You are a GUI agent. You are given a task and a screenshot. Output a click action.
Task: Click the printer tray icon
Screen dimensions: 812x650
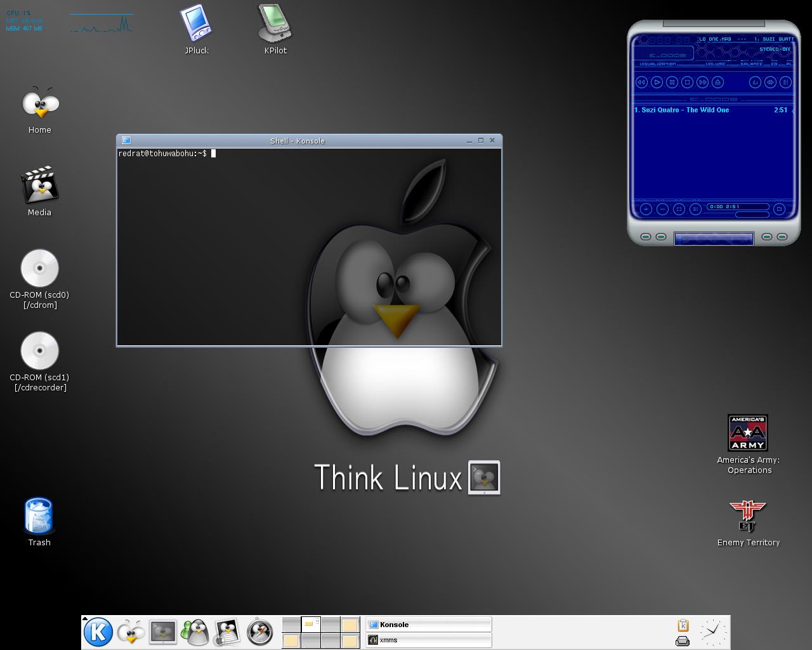pos(683,641)
